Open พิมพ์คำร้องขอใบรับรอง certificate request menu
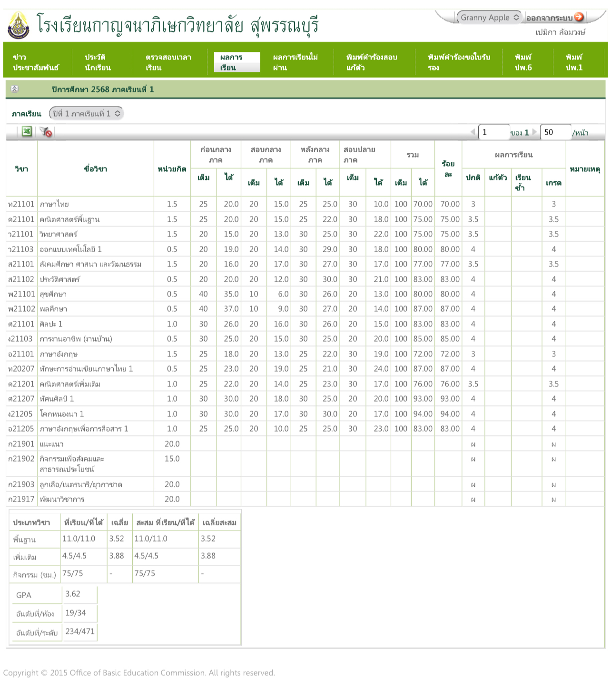 tap(458, 62)
